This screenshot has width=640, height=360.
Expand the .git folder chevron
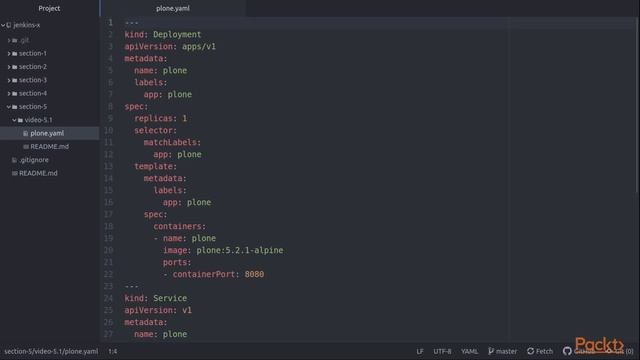coord(9,40)
